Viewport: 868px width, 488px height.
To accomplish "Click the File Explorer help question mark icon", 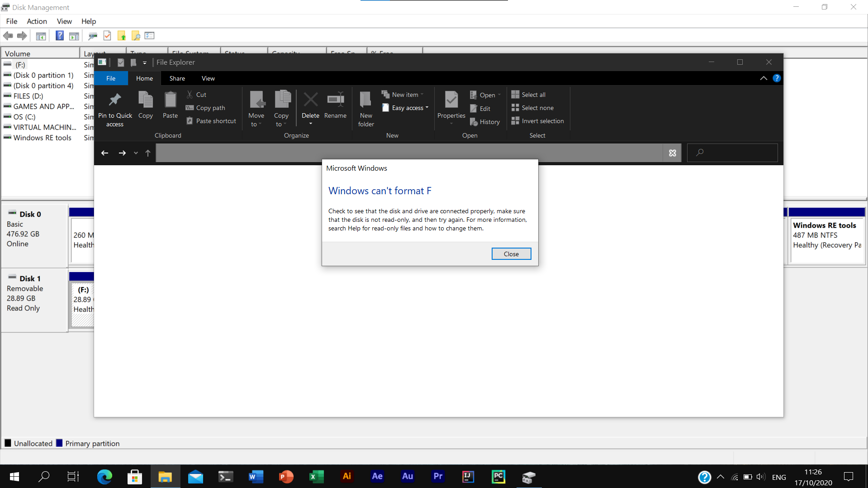I will click(777, 78).
